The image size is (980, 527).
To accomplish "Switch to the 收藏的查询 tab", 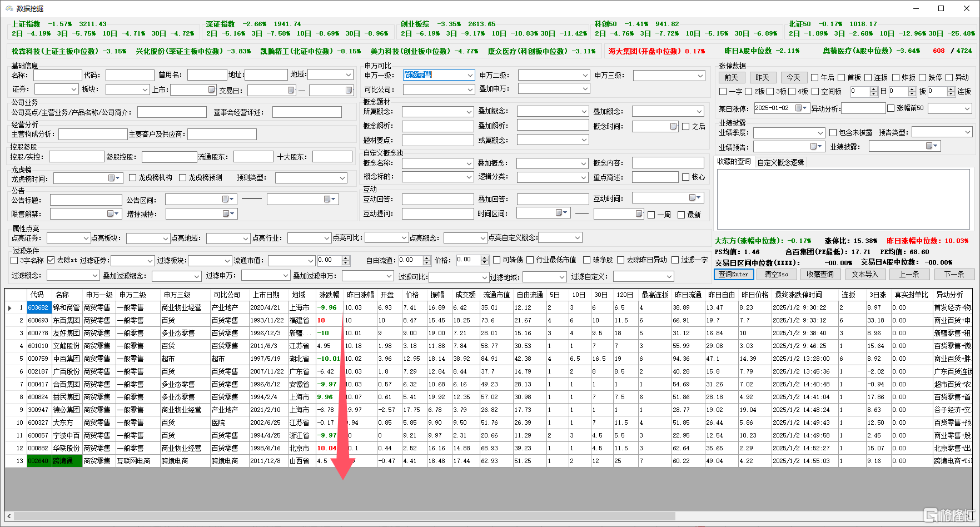I will (734, 162).
